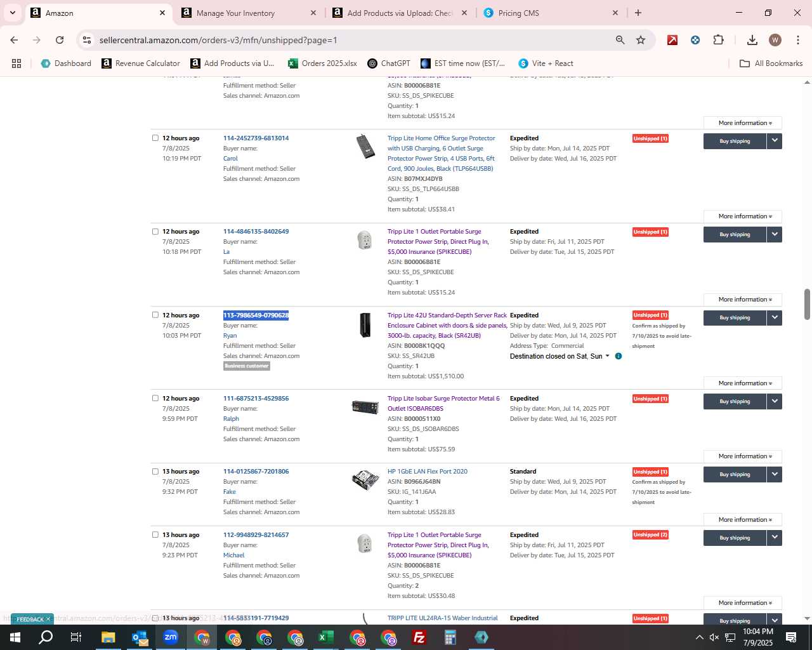The width and height of the screenshot is (812, 650).
Task: Open order link 113-7986549-0790628
Action: point(256,315)
